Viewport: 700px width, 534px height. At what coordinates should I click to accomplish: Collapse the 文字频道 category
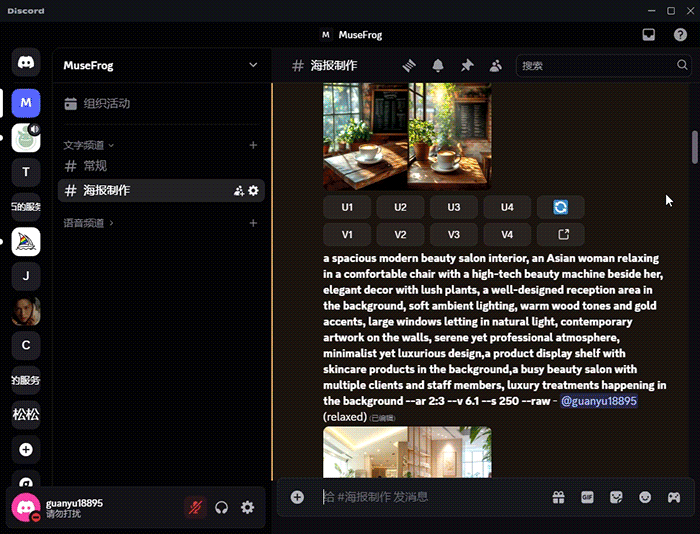click(88, 145)
